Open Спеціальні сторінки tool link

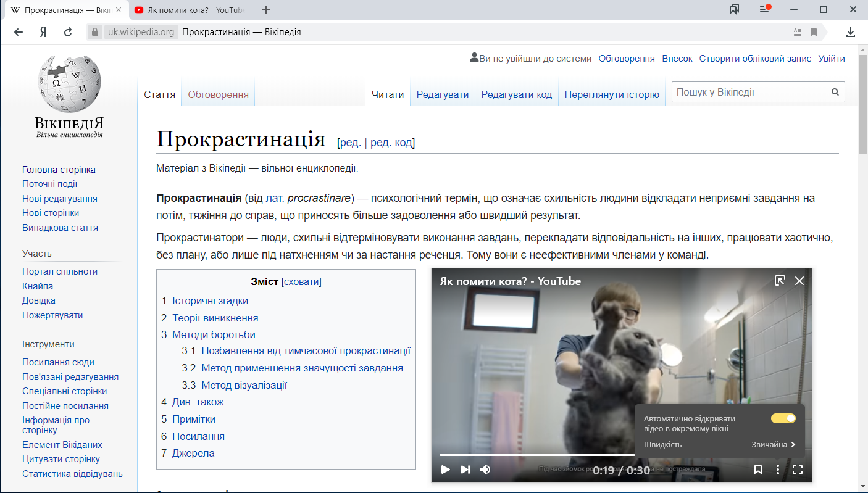(65, 391)
